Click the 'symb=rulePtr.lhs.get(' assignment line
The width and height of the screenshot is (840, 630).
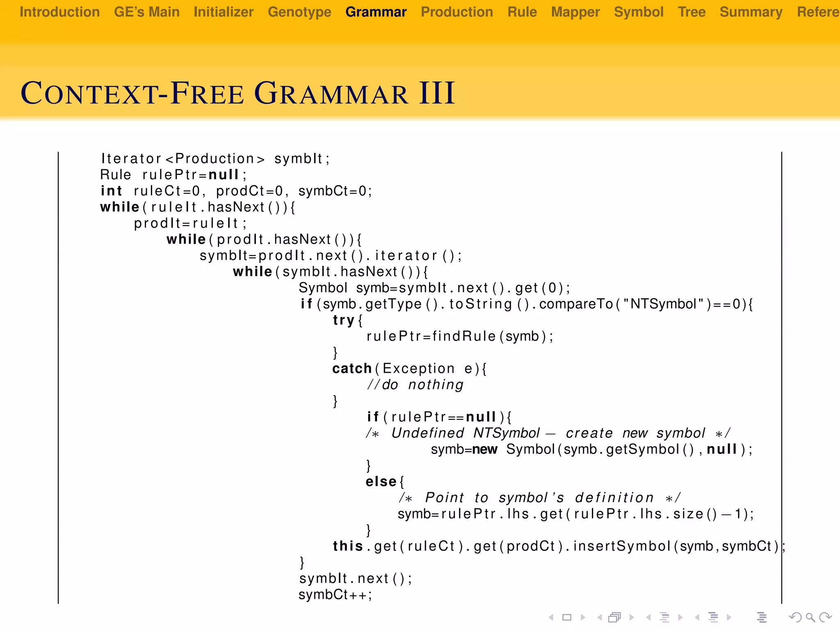click(576, 514)
